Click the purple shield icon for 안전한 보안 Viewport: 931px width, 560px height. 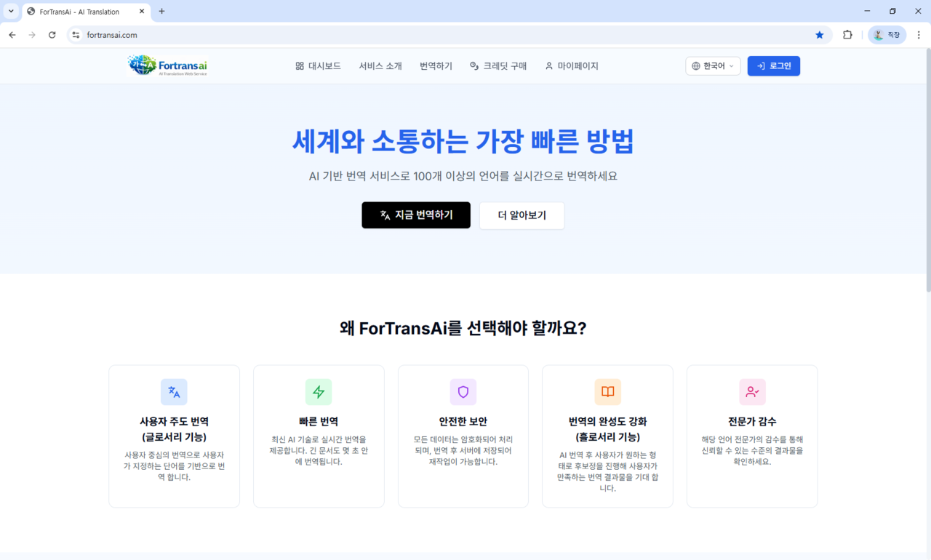[463, 392]
